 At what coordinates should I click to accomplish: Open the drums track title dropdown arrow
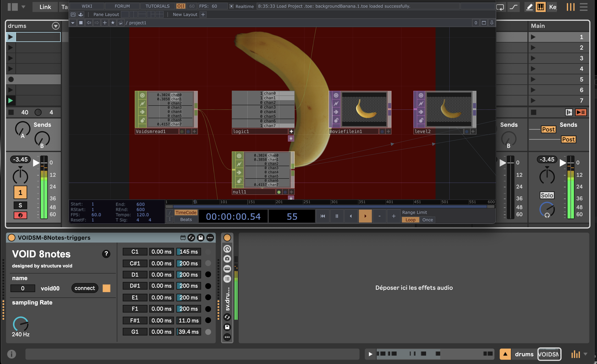56,26
